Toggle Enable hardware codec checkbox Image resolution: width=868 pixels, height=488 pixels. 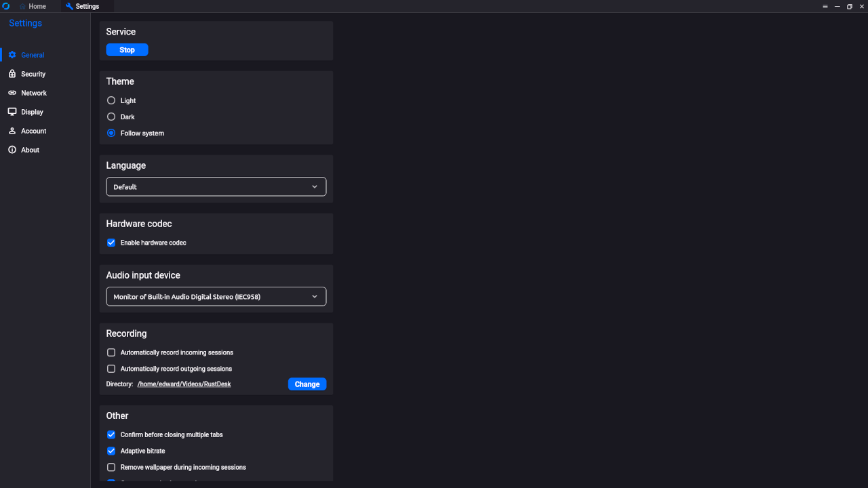pos(111,243)
